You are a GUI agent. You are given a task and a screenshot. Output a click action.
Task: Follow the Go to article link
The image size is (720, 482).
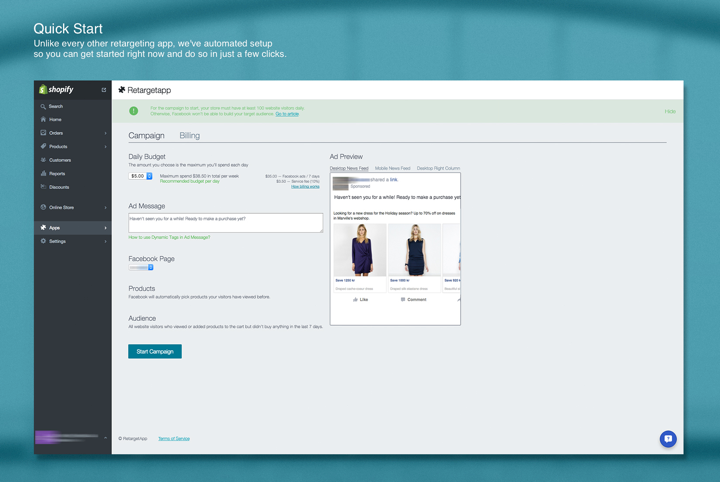(x=287, y=114)
